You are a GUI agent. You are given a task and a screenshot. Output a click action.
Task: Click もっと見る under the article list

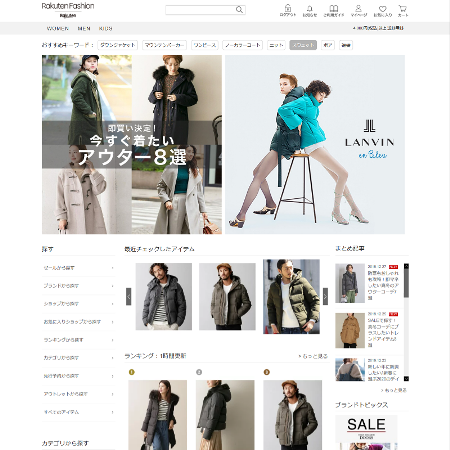pos(394,390)
